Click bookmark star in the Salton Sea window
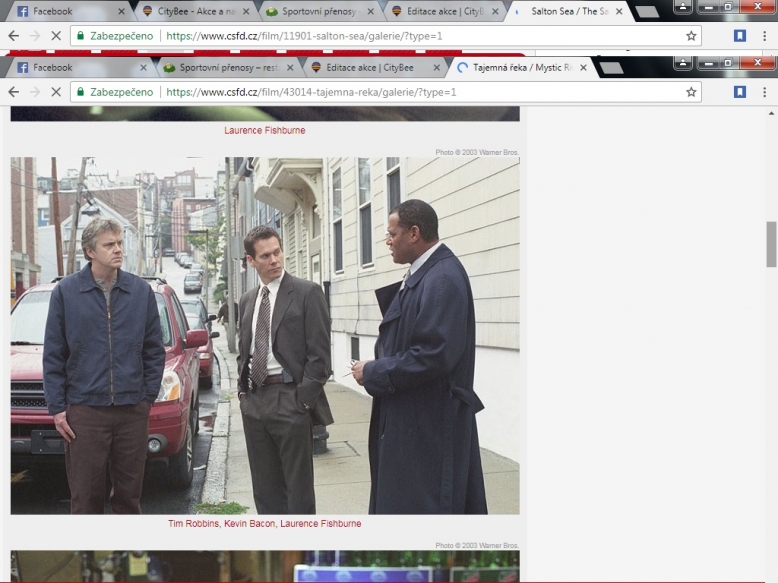Screen dimensions: 778x583 691,36
